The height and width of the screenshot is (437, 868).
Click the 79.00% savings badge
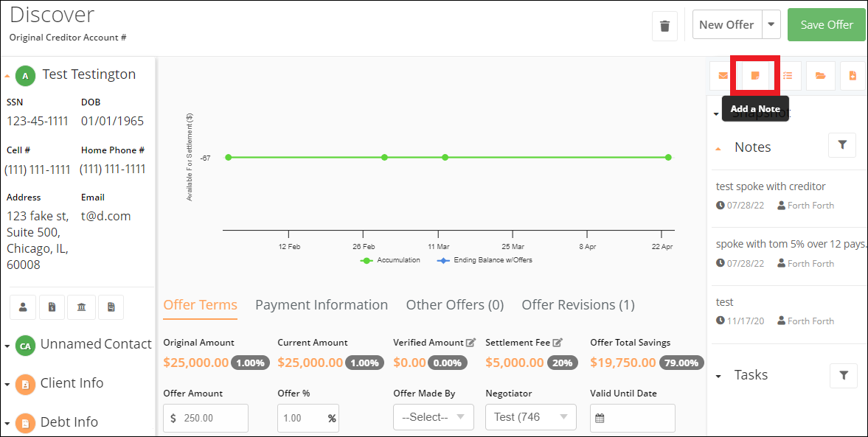[x=681, y=363]
